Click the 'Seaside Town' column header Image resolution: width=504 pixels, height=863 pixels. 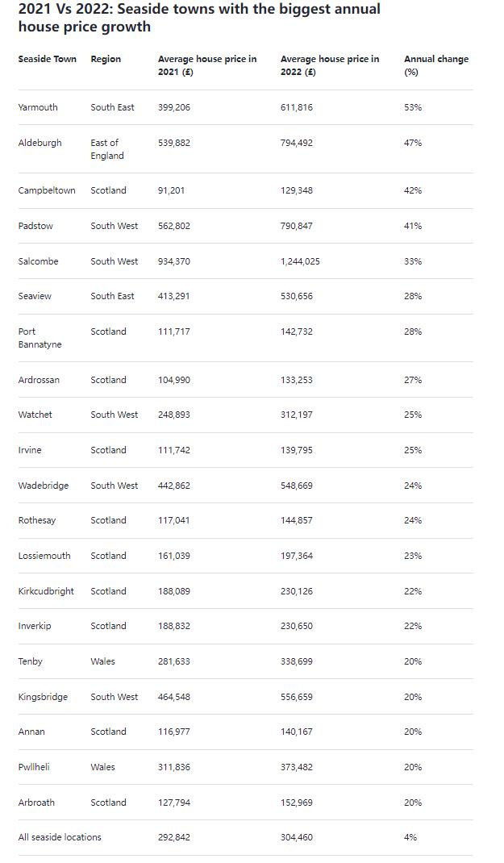(47, 59)
